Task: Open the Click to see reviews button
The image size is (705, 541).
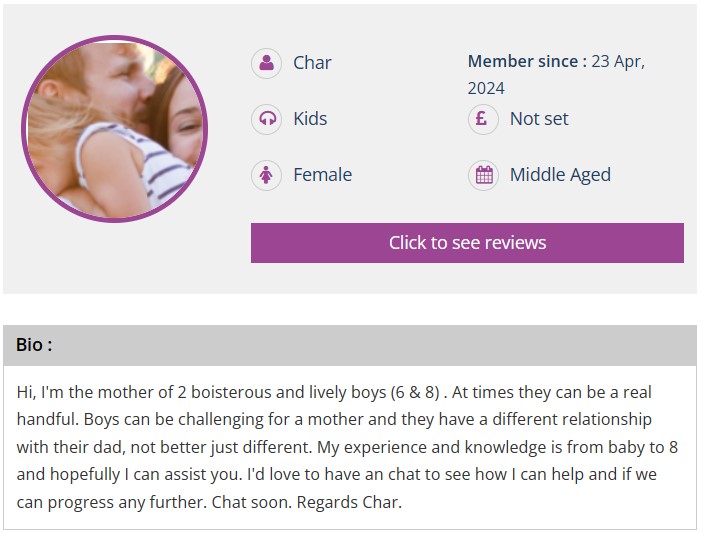Action: (467, 243)
